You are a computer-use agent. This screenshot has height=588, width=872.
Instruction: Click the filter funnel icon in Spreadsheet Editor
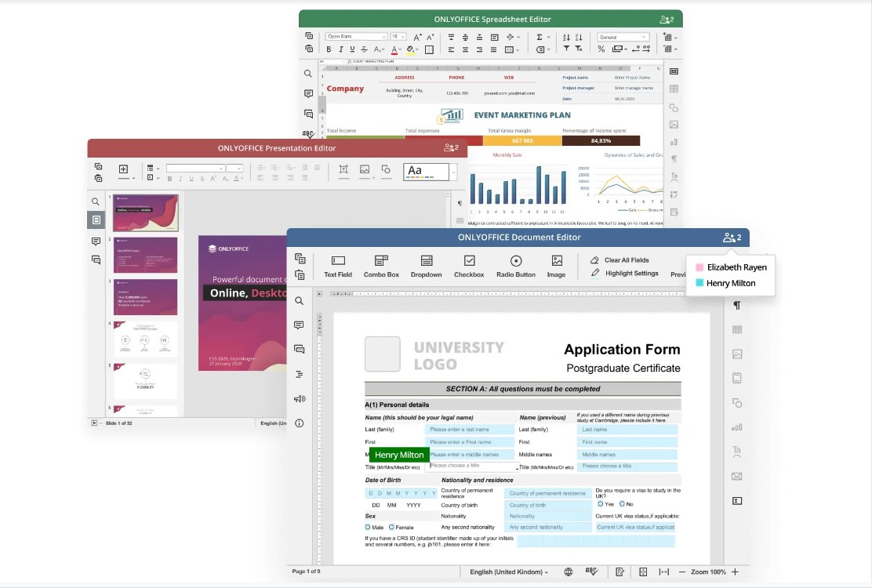(x=566, y=49)
